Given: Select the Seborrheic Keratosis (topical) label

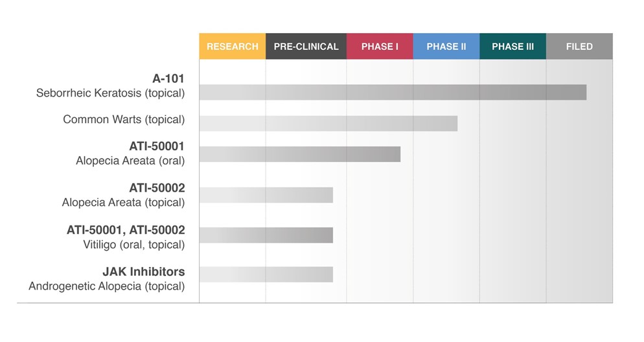Looking at the screenshot, I should pos(111,93).
